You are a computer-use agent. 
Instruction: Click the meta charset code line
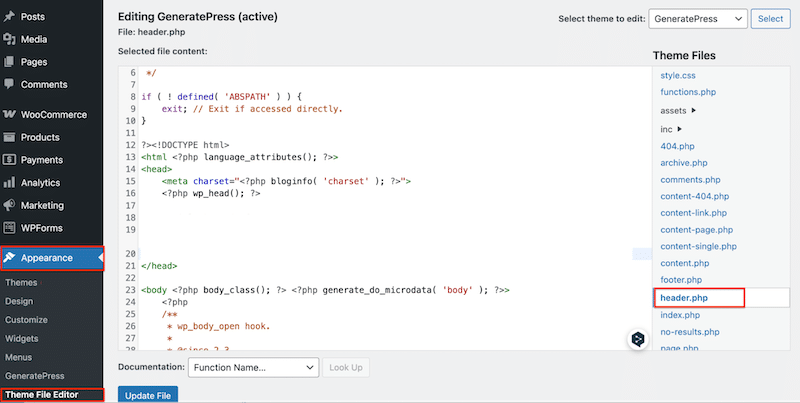click(286, 182)
